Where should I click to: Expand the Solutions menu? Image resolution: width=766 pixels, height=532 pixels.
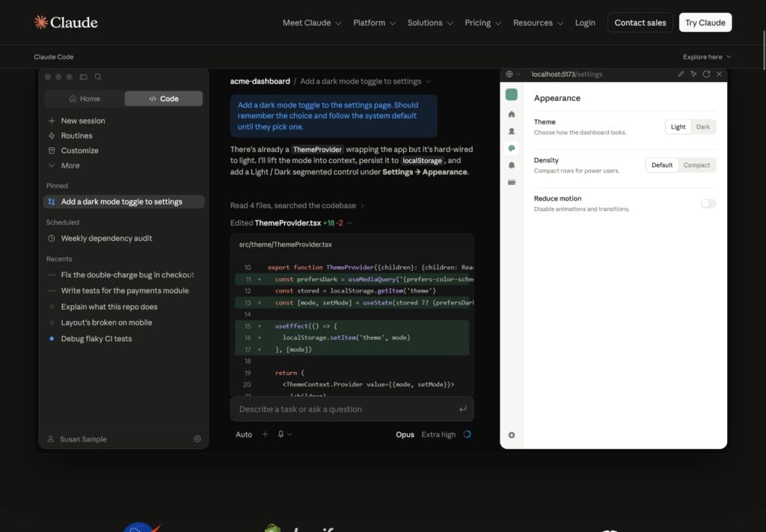pos(430,22)
